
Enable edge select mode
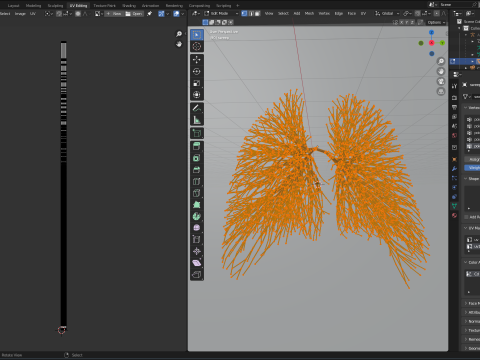251,13
